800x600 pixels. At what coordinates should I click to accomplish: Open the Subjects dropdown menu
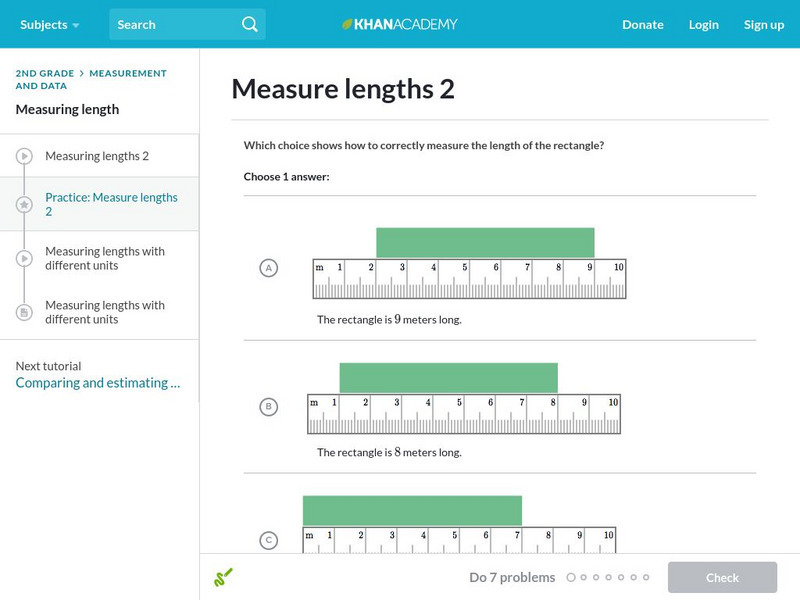click(49, 24)
